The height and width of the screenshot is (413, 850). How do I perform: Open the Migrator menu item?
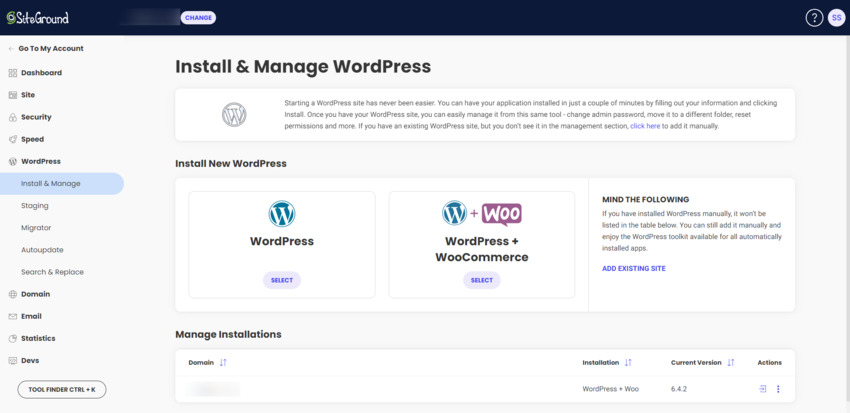pos(36,228)
